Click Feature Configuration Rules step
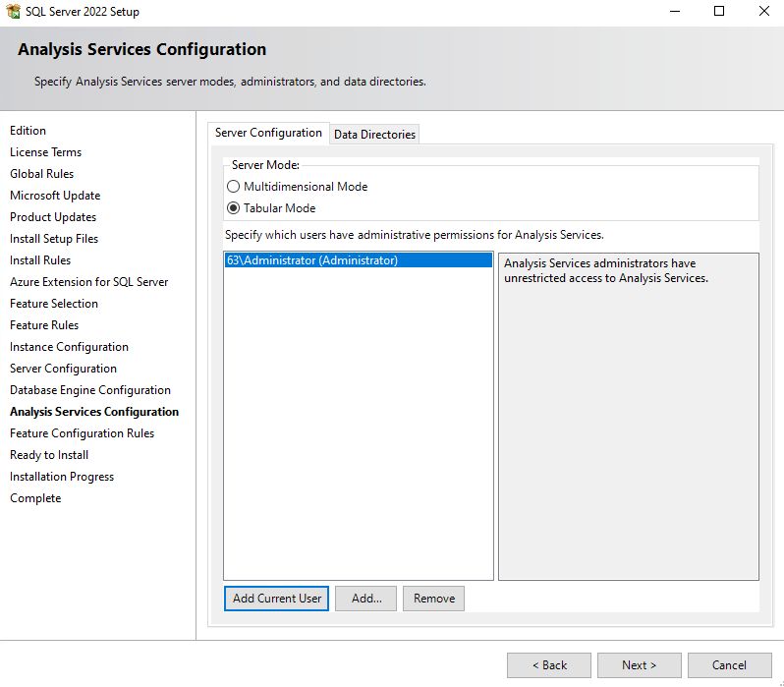 [x=82, y=433]
